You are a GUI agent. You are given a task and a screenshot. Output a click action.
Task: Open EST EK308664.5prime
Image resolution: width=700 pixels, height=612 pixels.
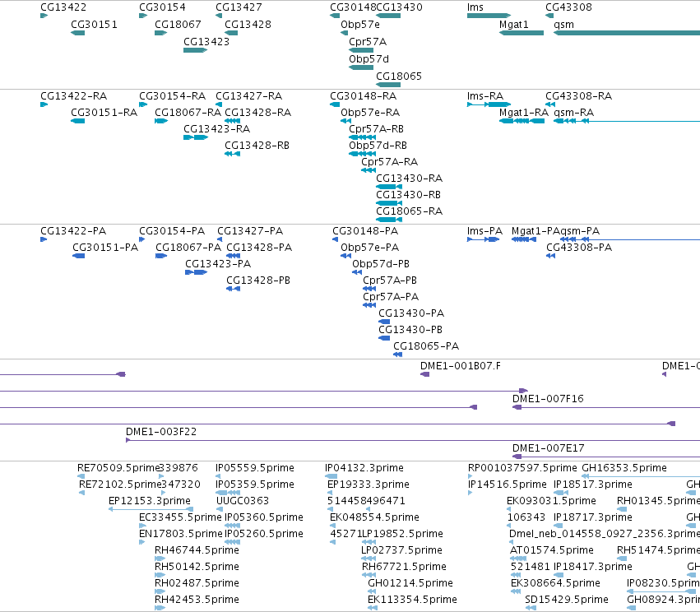[x=555, y=583]
